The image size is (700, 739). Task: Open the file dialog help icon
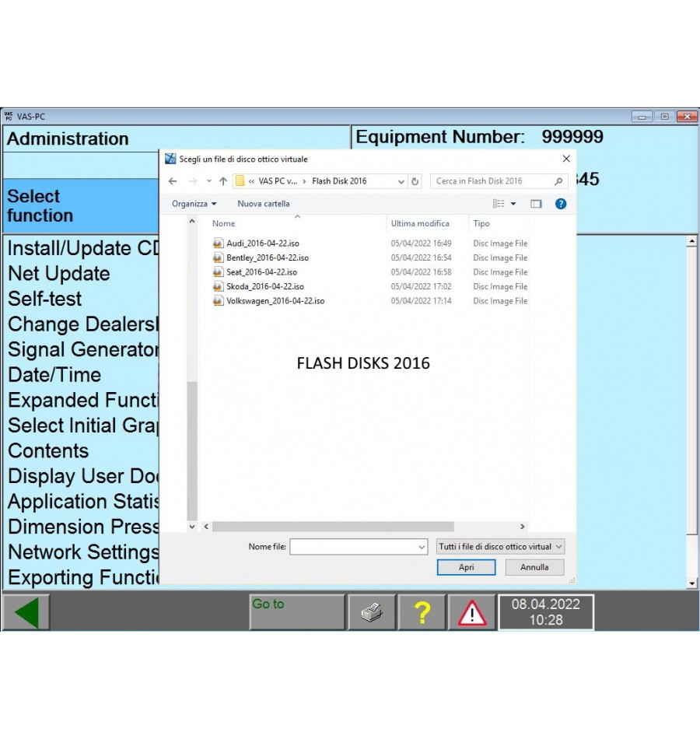pyautogui.click(x=561, y=204)
